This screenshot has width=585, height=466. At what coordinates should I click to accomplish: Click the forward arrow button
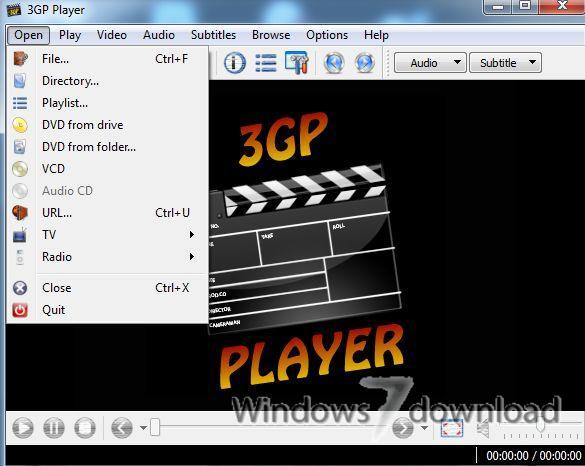(403, 428)
